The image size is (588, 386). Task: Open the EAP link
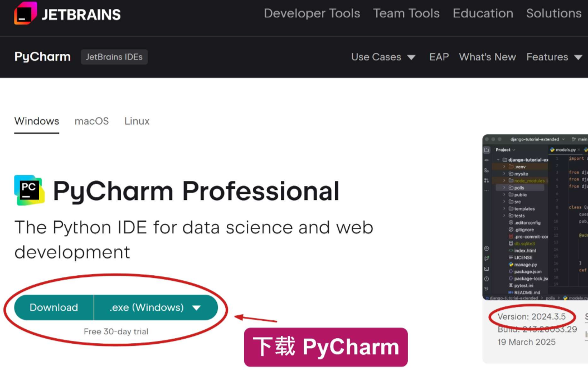pos(439,57)
